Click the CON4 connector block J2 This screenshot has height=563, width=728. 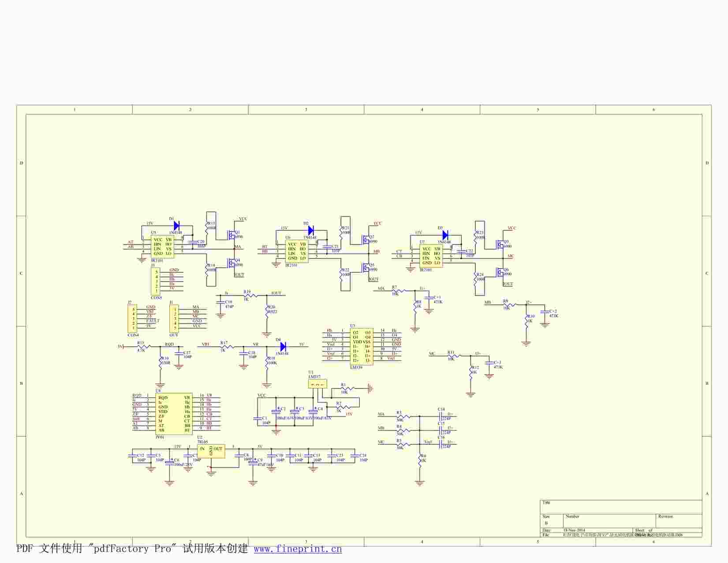click(x=132, y=318)
